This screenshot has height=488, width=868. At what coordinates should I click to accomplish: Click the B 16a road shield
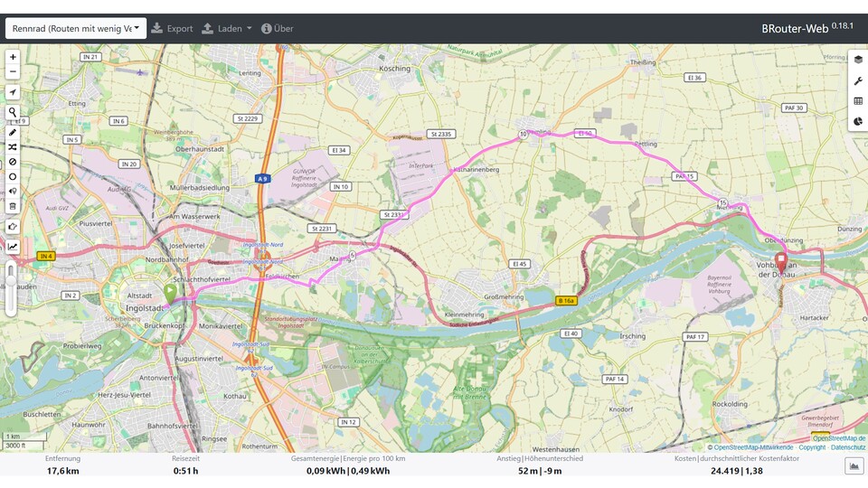tap(566, 301)
